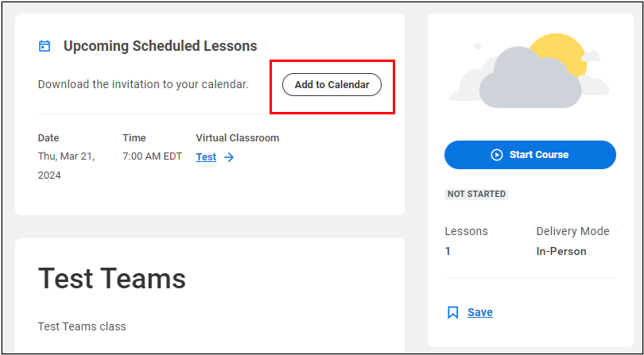Save the course using the Save link
This screenshot has height=355, width=644.
tap(479, 312)
